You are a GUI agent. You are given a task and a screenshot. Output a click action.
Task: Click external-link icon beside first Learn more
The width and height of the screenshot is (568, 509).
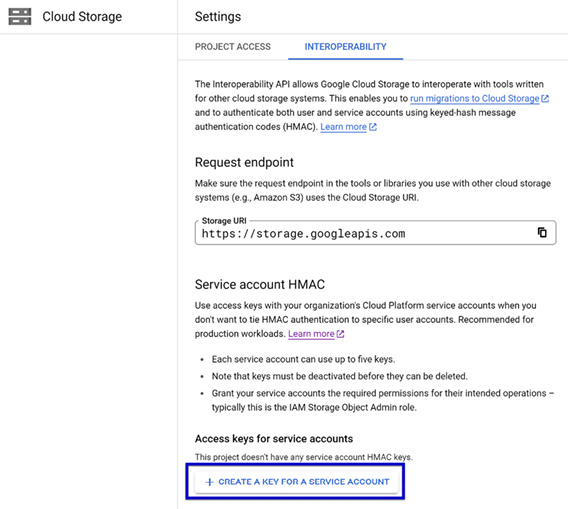click(x=373, y=127)
